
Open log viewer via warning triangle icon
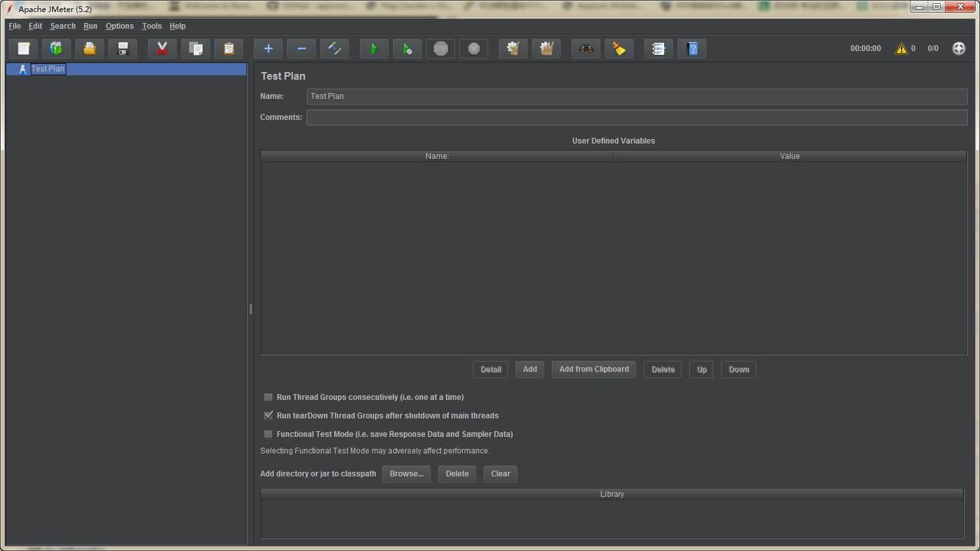pos(902,48)
